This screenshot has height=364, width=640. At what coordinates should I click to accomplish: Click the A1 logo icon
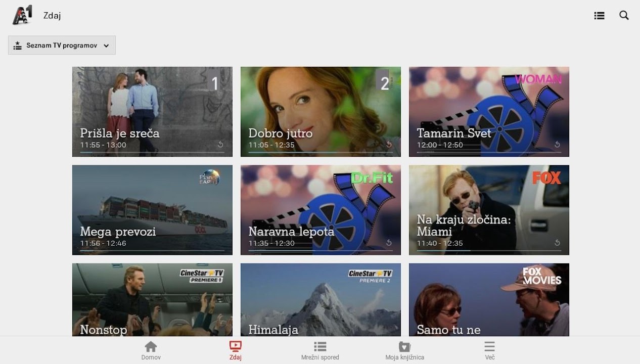pyautogui.click(x=22, y=15)
